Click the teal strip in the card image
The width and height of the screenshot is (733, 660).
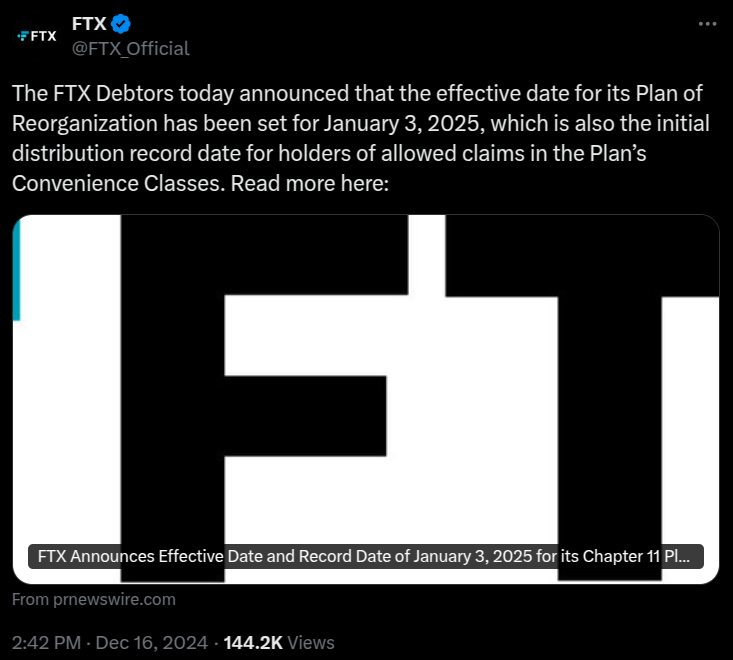17,271
